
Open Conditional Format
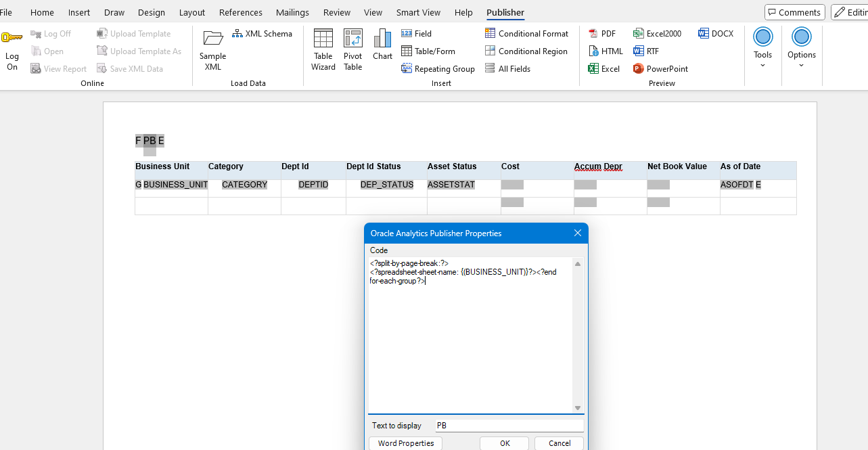(527, 34)
